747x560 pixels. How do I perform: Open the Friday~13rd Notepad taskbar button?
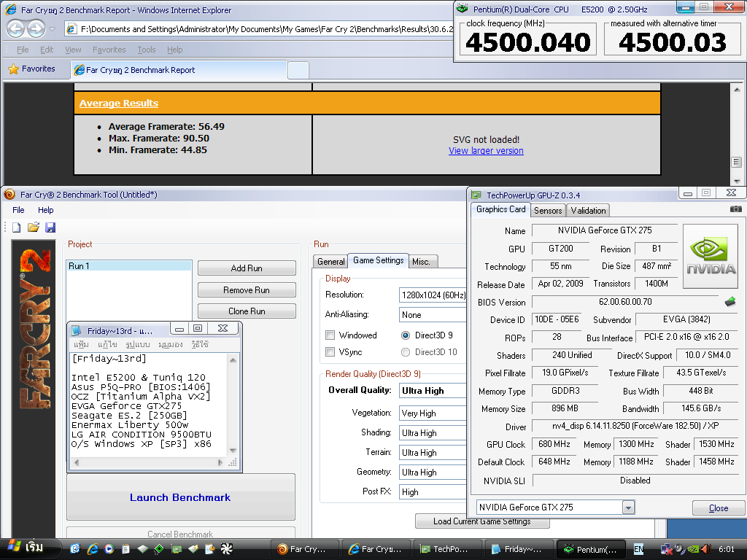coord(519,549)
